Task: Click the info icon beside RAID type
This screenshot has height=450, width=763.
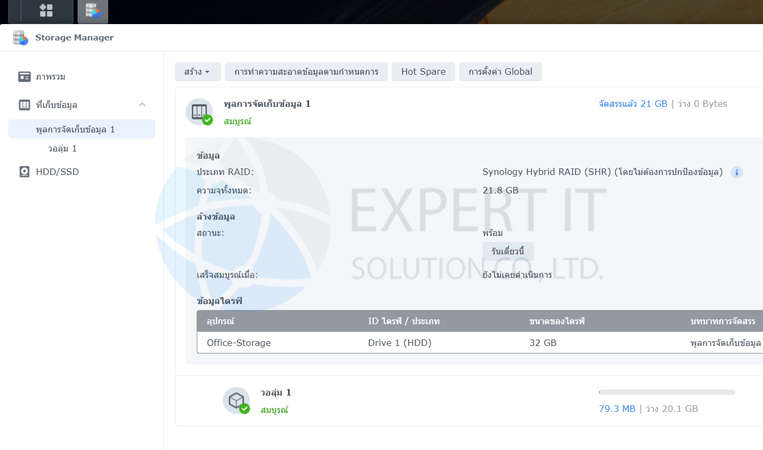Action: pyautogui.click(x=737, y=172)
